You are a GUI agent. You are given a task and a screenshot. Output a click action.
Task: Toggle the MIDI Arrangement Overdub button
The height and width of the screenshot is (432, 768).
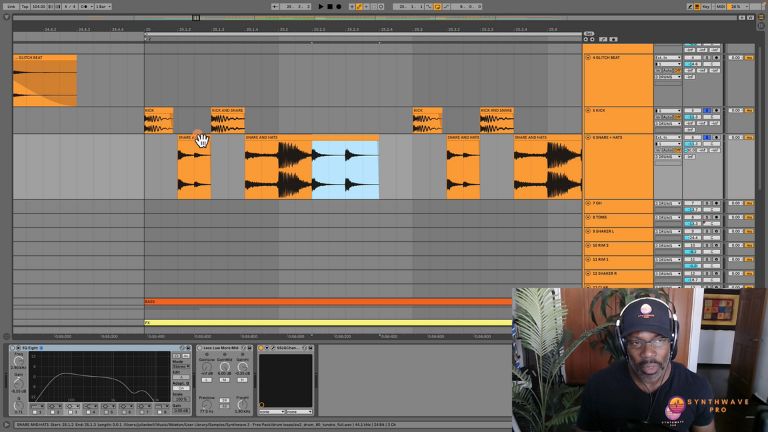pos(352,6)
